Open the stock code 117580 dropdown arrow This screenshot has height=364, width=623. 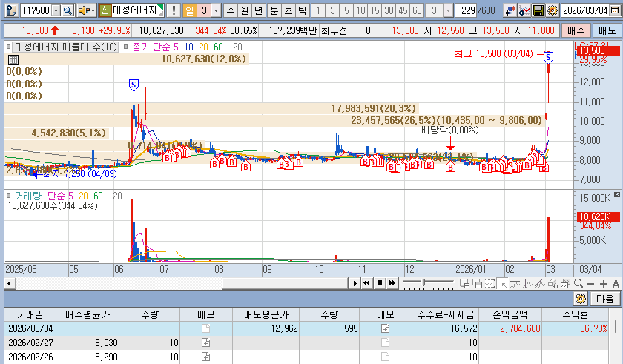coord(56,10)
